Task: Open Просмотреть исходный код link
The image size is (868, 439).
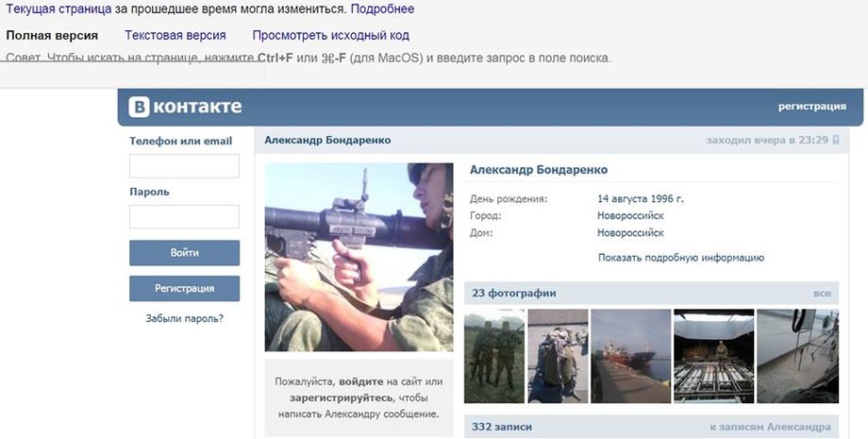Action: (330, 35)
